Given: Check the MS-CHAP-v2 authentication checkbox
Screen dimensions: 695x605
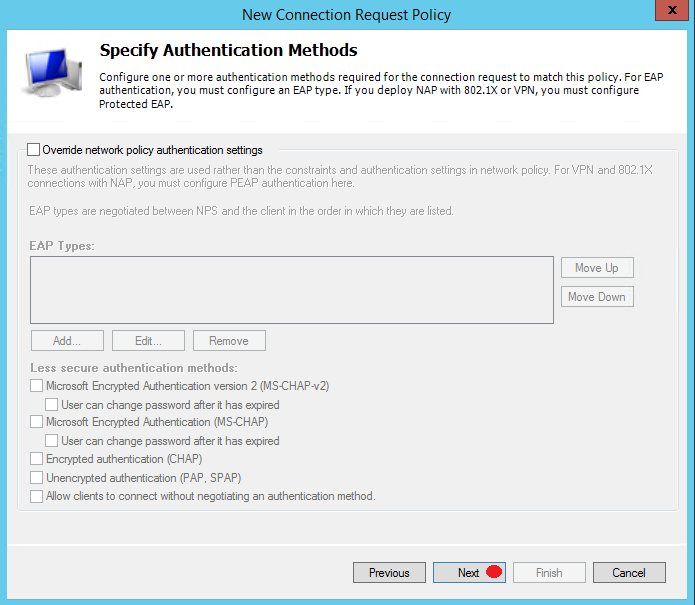Looking at the screenshot, I should click(36, 386).
